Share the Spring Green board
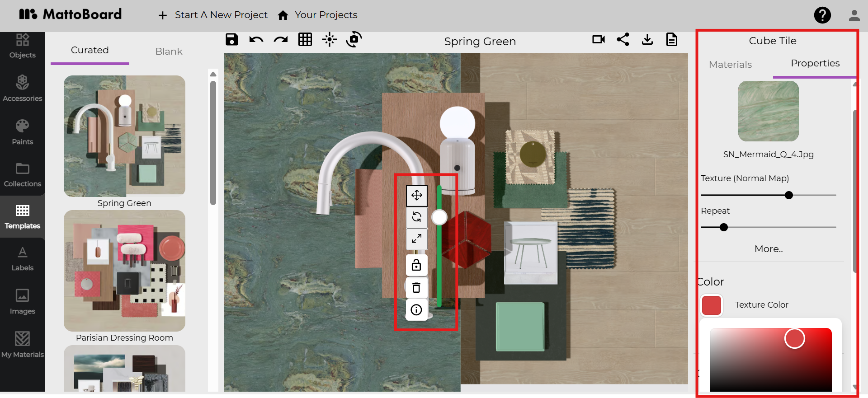 623,40
